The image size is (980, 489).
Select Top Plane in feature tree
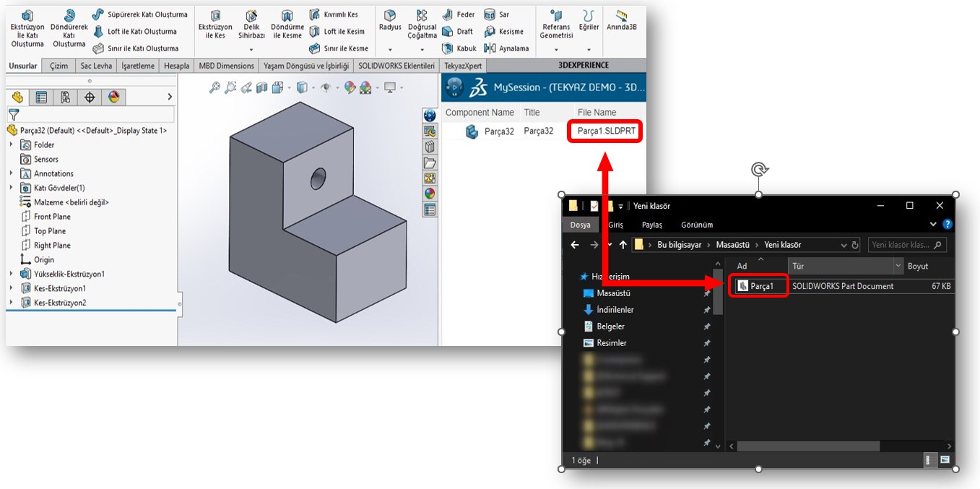[44, 231]
